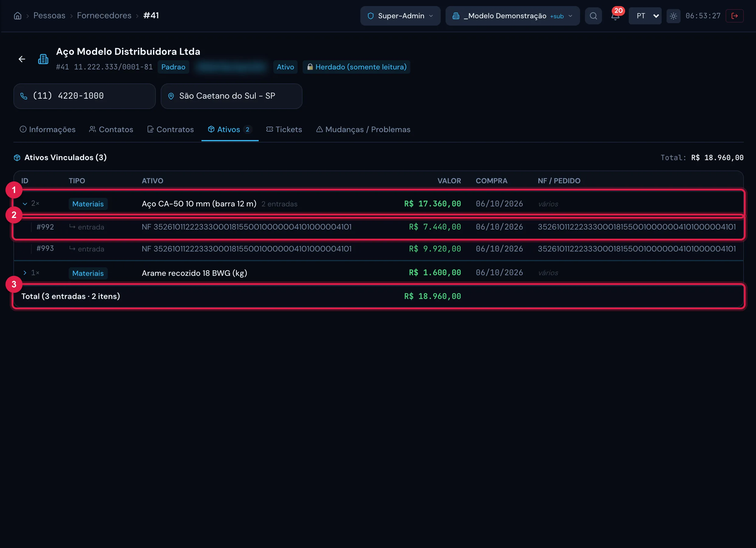This screenshot has height=548, width=756.
Task: Click value R$ 1.600,00
Action: [435, 273]
